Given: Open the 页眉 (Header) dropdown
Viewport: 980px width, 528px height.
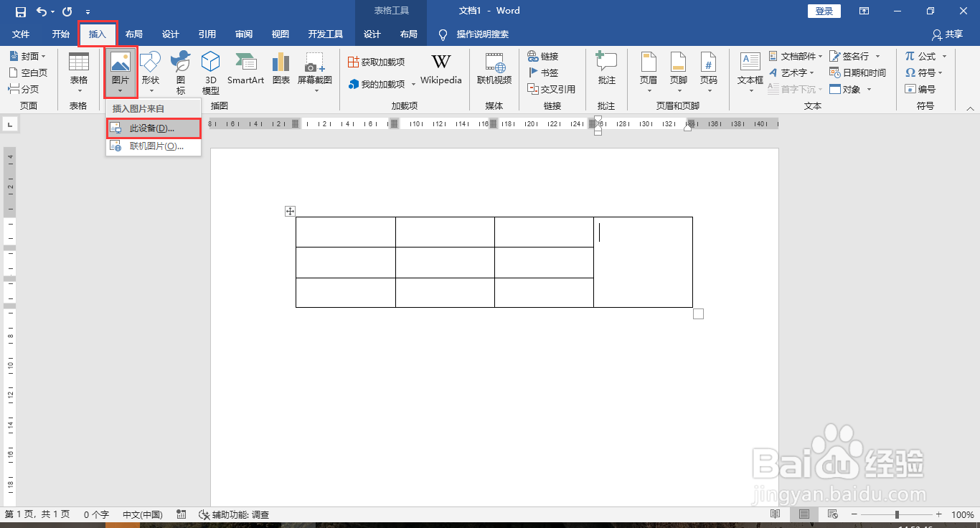Looking at the screenshot, I should (648, 72).
